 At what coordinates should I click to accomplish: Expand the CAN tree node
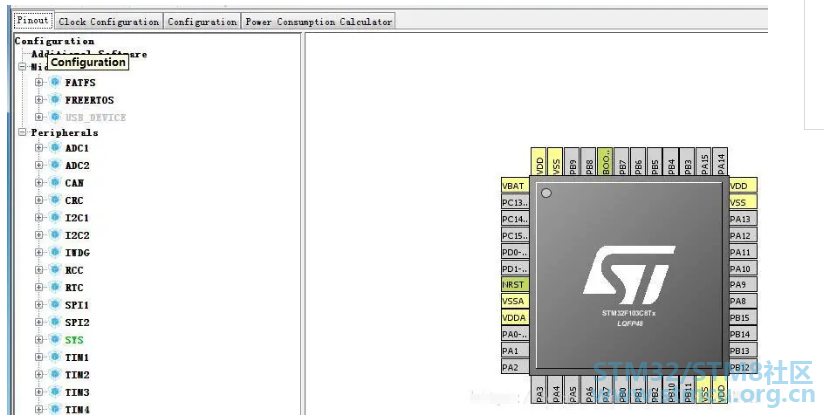point(39,182)
